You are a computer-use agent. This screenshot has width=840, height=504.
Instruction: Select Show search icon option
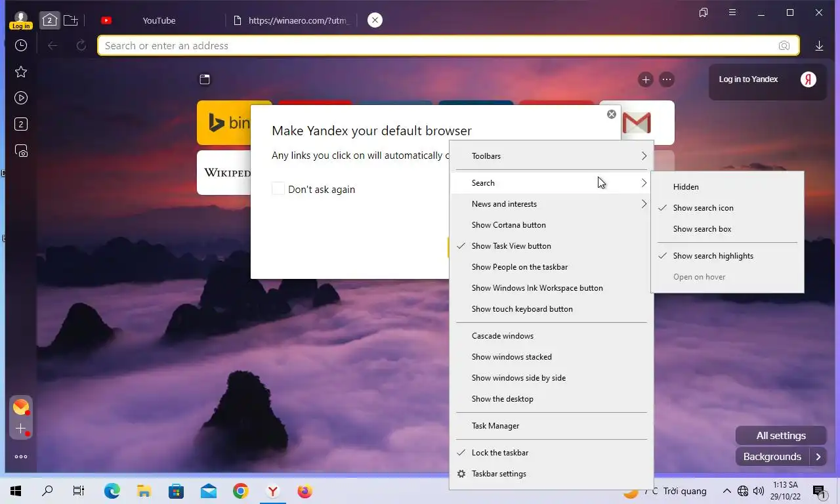pos(727,208)
